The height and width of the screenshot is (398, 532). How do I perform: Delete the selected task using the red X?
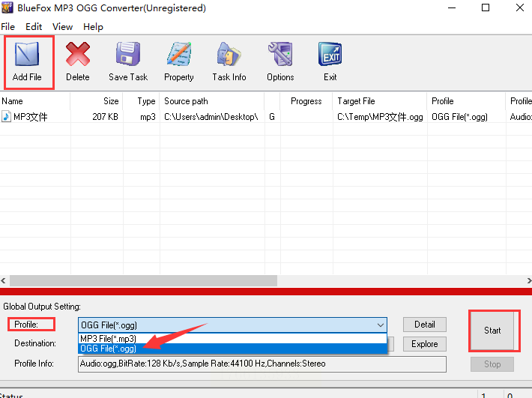tap(78, 54)
